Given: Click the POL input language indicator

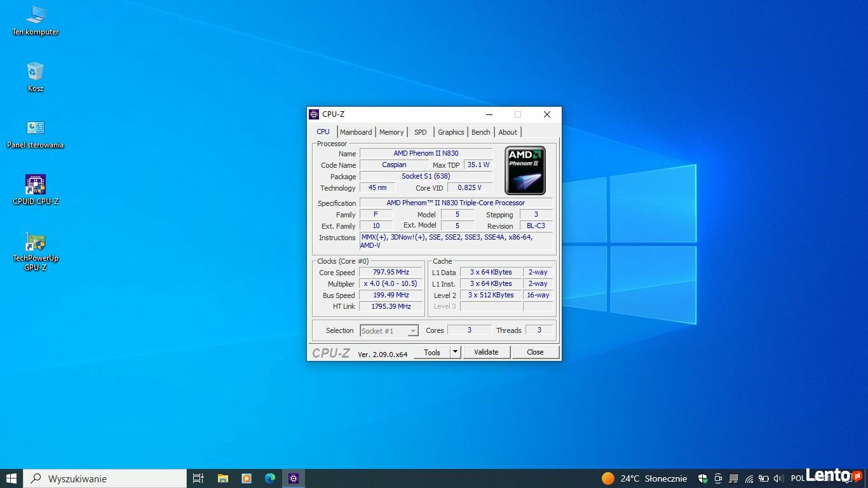Looking at the screenshot, I should [798, 478].
